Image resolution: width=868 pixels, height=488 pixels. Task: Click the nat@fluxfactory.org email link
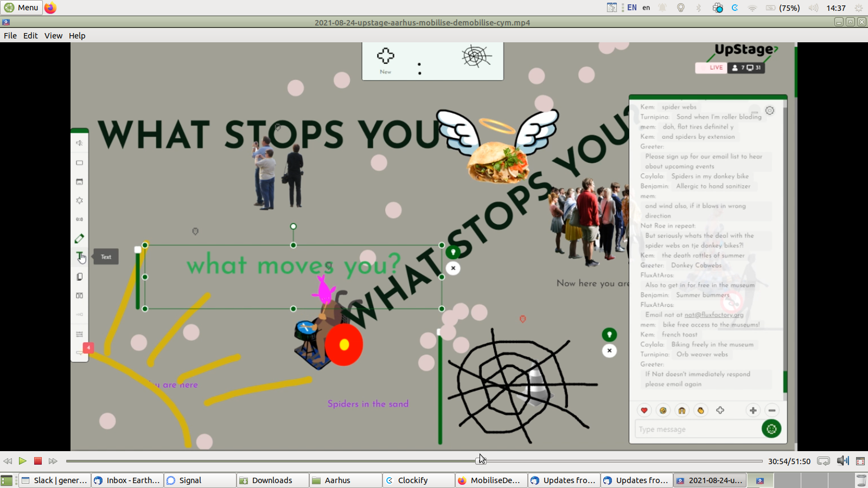click(x=713, y=314)
